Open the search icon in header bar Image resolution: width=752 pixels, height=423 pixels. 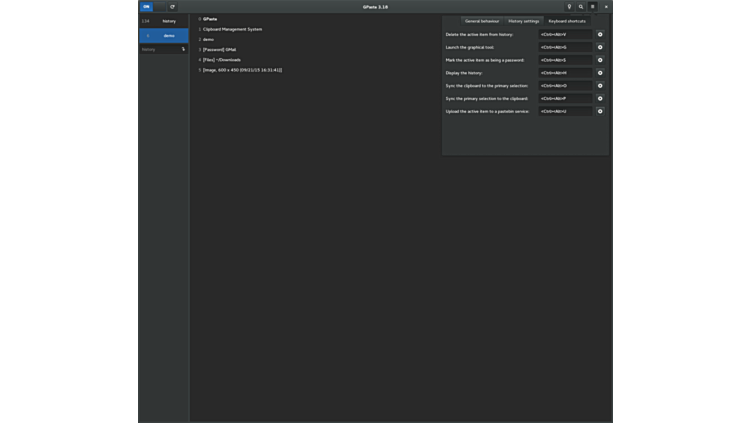[581, 7]
